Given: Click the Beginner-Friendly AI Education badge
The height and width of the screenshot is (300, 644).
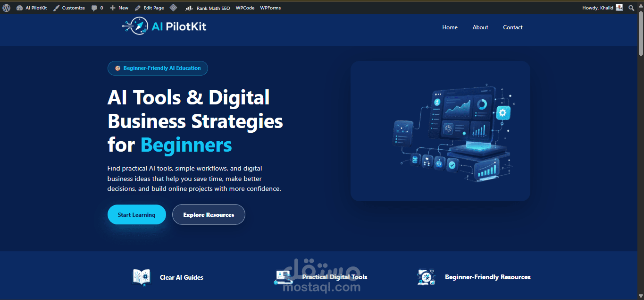Looking at the screenshot, I should [158, 68].
